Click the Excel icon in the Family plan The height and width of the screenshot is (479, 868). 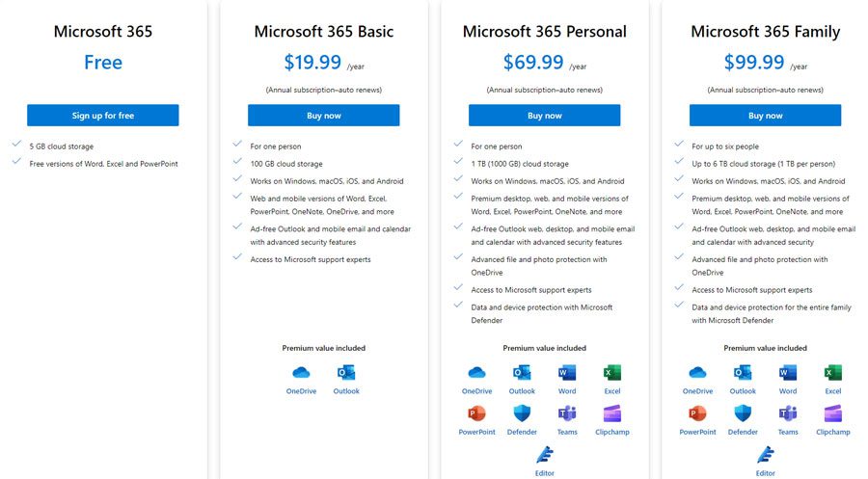pos(832,373)
